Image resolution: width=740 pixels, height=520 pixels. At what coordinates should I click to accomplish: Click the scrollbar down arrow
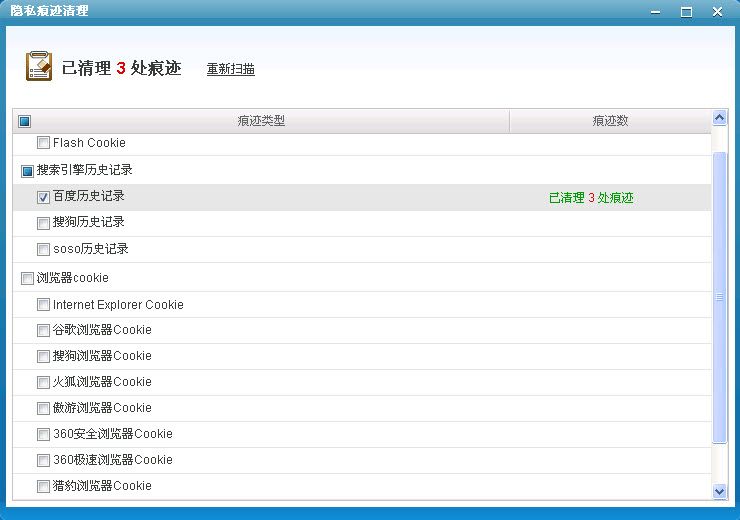719,491
